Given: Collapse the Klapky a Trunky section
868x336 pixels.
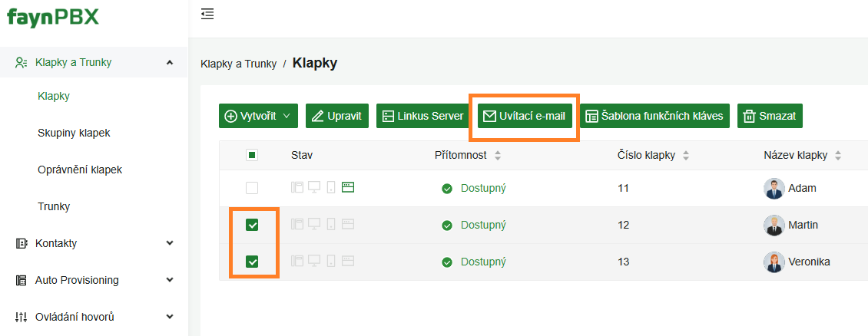Looking at the screenshot, I should tap(94, 62).
